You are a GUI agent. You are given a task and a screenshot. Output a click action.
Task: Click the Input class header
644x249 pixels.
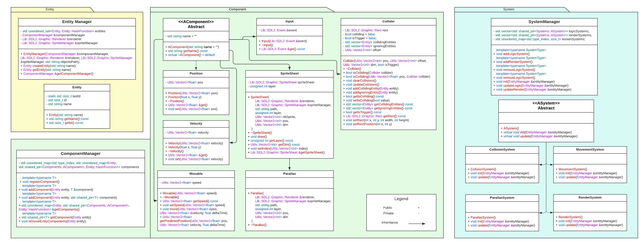[289, 21]
